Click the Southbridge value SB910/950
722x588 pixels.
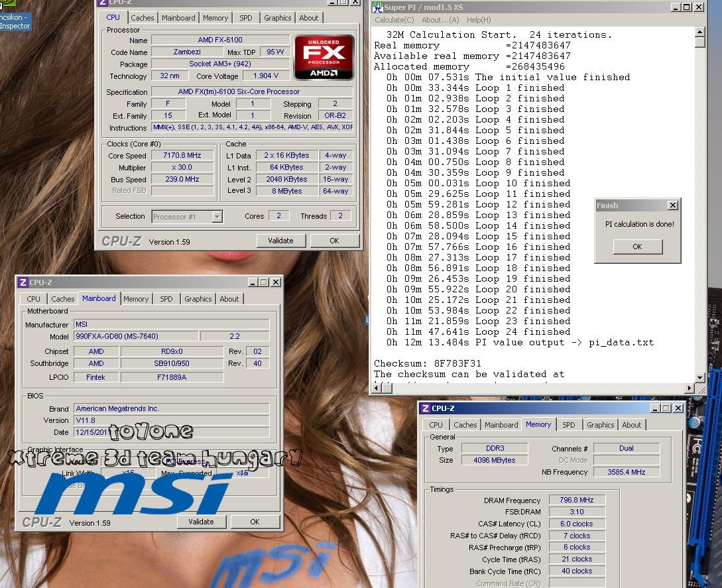coord(172,363)
